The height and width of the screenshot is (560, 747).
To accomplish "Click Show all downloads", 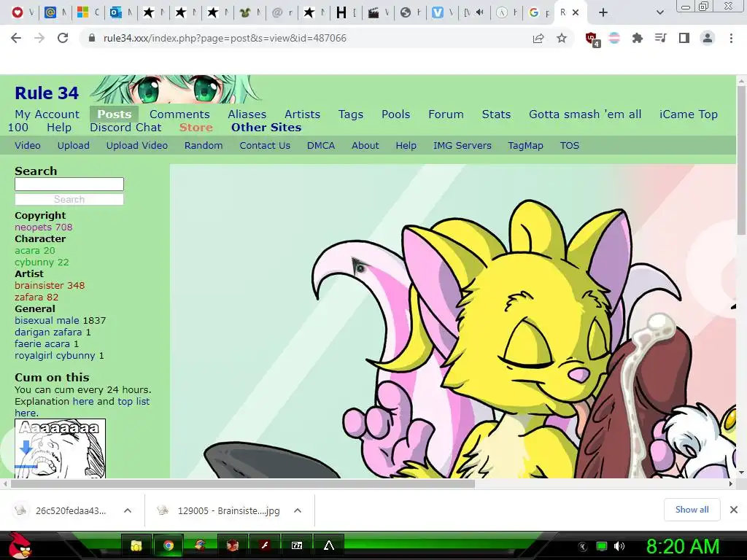I will [692, 510].
